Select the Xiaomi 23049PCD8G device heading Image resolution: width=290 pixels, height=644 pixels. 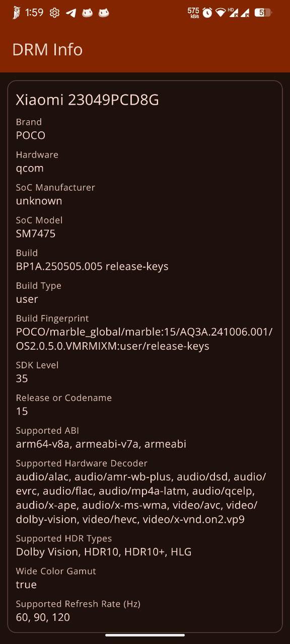[x=87, y=100]
